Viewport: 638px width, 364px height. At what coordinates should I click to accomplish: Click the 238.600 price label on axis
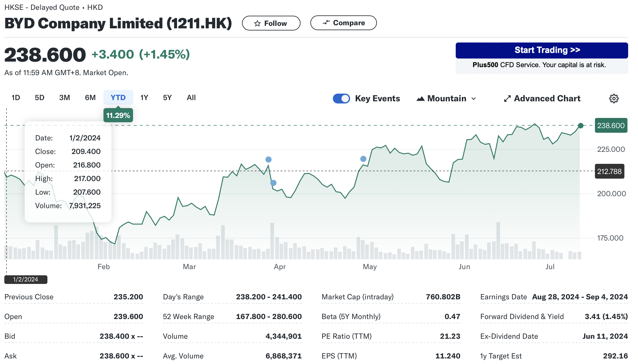[611, 126]
